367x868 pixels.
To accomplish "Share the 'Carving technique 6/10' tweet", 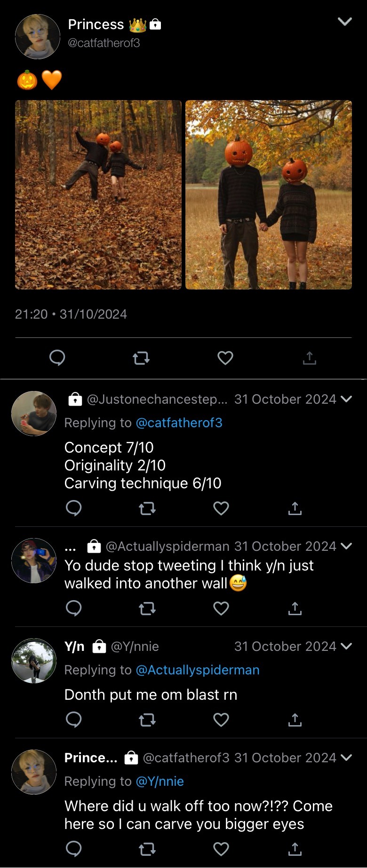I will tap(295, 508).
